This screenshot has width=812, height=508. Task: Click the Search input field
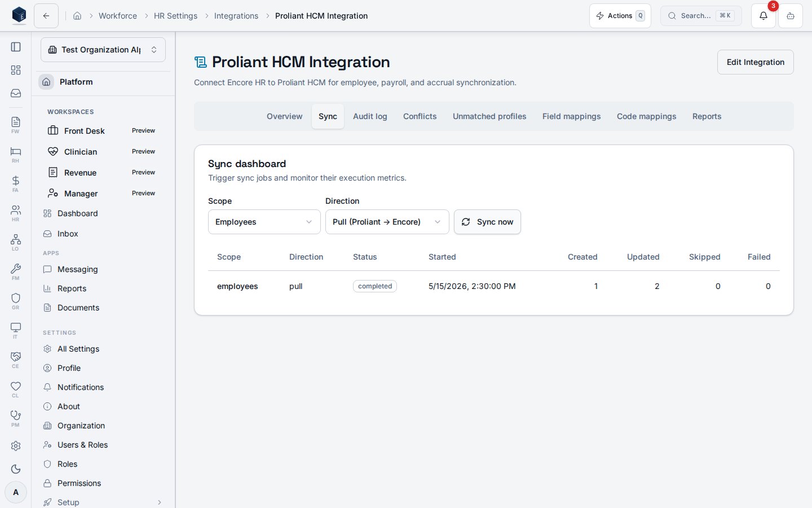pos(701,16)
